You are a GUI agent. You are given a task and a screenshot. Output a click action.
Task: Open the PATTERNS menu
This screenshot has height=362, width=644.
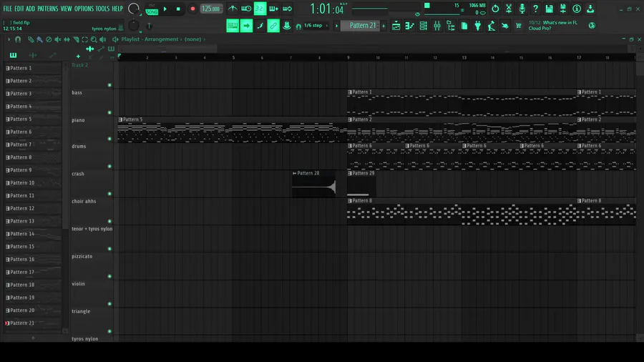(48, 9)
